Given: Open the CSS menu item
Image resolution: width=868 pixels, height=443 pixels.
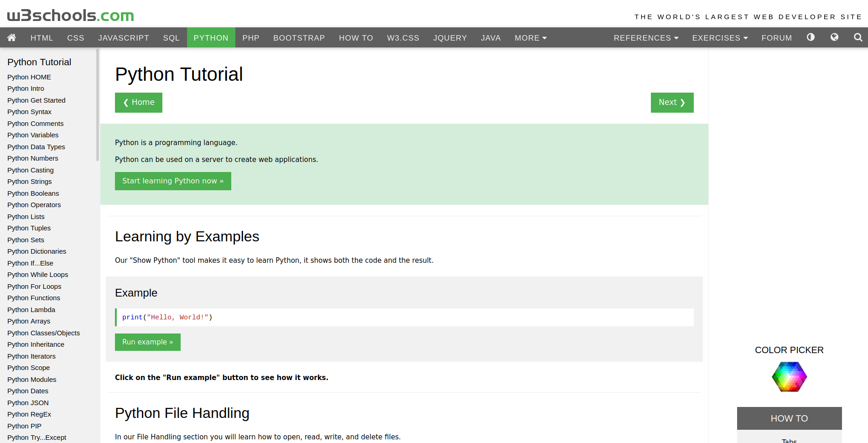Looking at the screenshot, I should click(76, 38).
